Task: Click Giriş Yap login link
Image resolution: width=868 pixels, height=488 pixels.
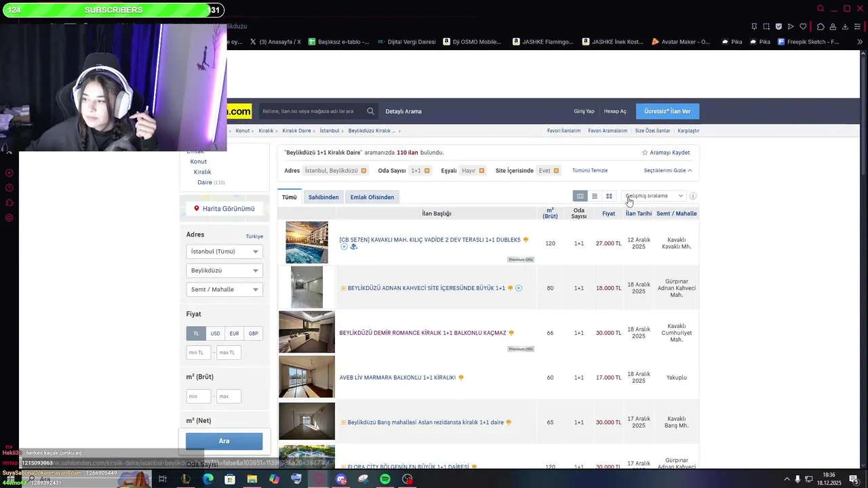Action: click(x=584, y=111)
